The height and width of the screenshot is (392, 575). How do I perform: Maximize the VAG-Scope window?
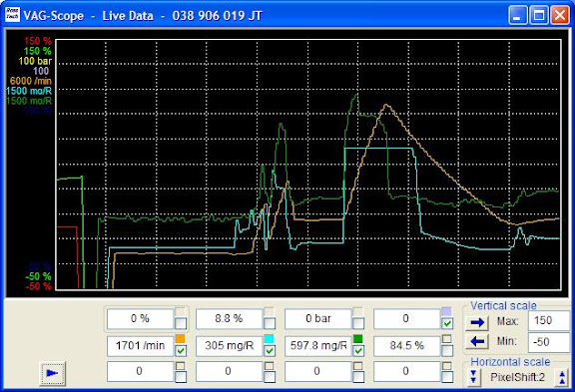point(539,15)
